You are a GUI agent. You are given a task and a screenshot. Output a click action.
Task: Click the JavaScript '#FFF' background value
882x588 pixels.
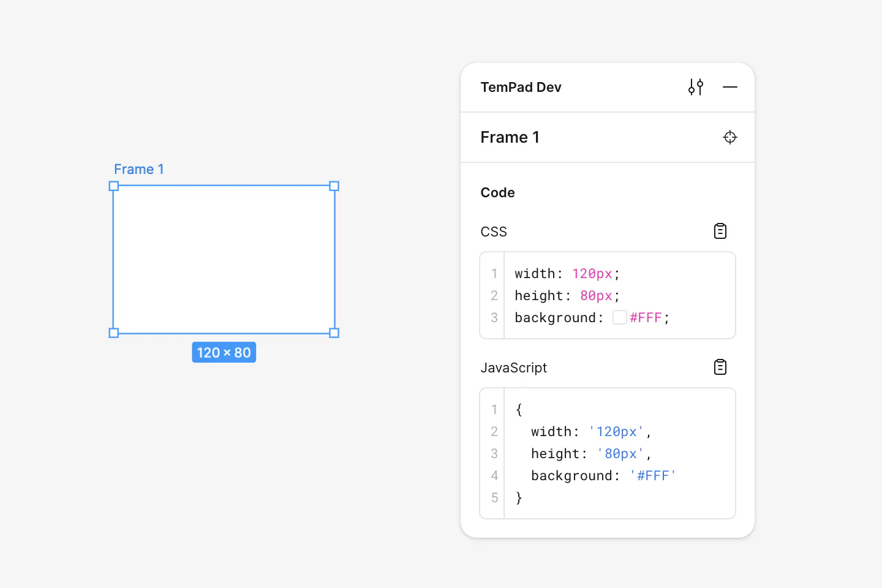click(653, 476)
